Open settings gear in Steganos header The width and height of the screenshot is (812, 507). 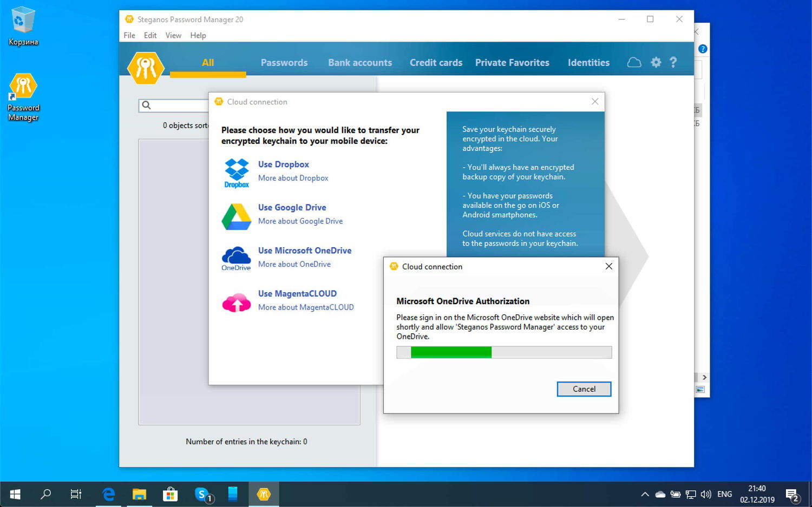(x=656, y=63)
